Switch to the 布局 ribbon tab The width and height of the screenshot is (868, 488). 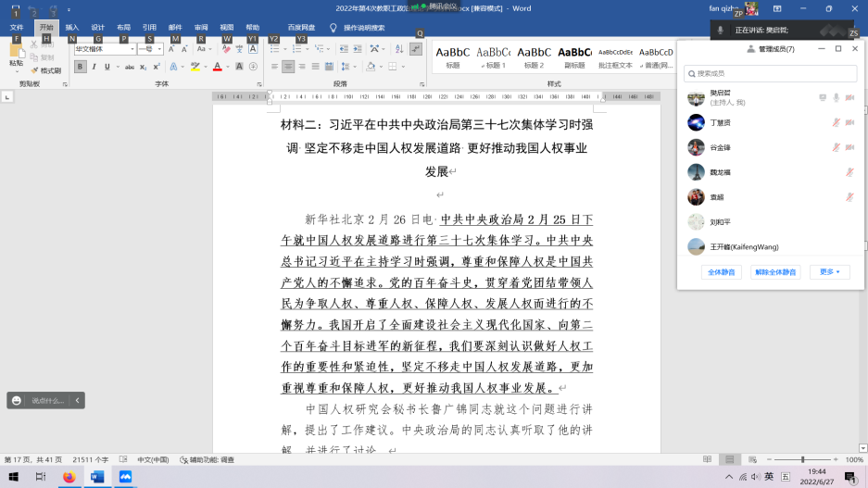(123, 27)
